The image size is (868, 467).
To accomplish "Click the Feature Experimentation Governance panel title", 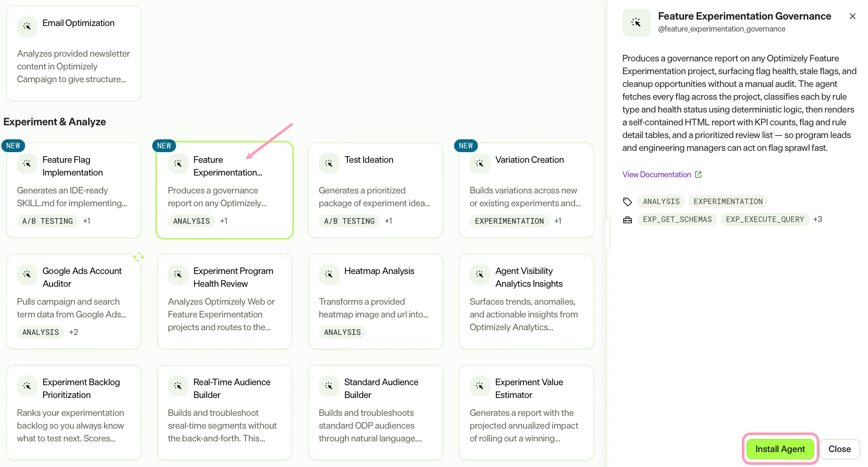I will pos(744,16).
